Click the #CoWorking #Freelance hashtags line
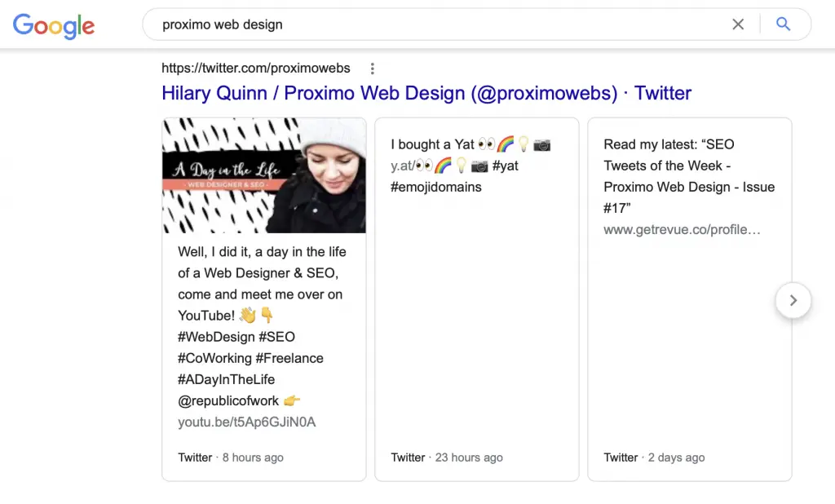Viewport: 835px width, 504px height. click(x=250, y=358)
